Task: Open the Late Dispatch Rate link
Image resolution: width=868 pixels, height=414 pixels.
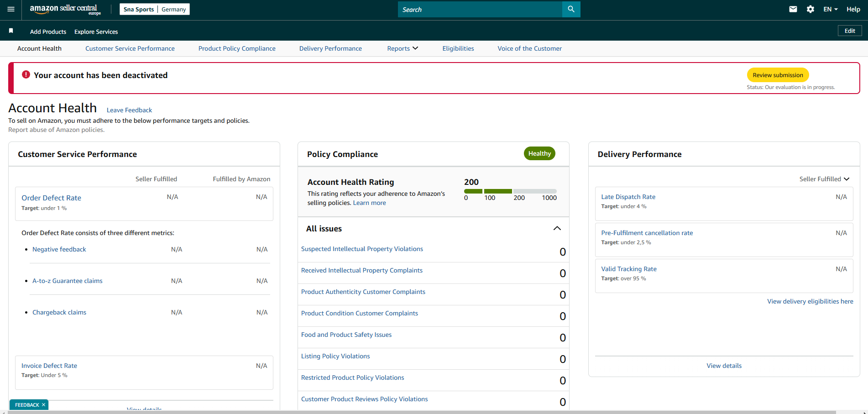Action: click(x=628, y=197)
